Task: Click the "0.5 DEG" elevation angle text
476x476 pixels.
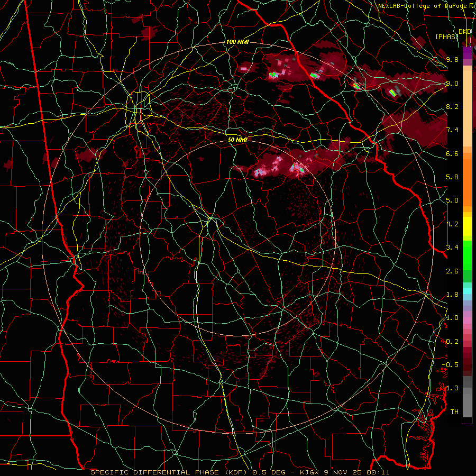Action: [x=269, y=472]
